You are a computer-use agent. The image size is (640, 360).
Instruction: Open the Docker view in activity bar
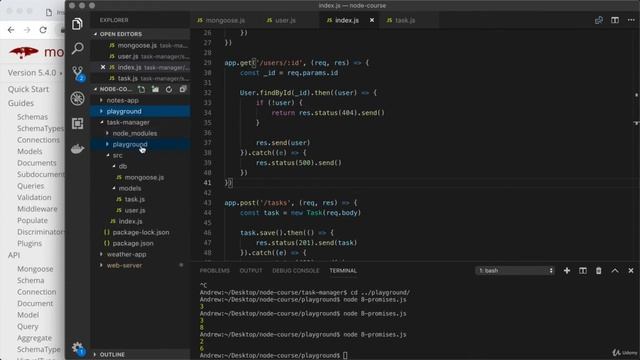pyautogui.click(x=77, y=149)
